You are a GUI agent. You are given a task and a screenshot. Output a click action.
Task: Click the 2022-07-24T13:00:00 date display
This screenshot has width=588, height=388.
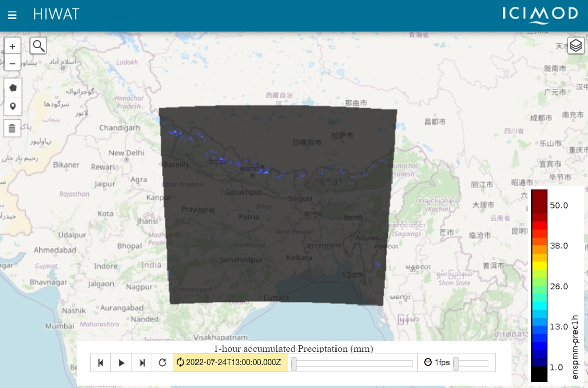click(230, 363)
